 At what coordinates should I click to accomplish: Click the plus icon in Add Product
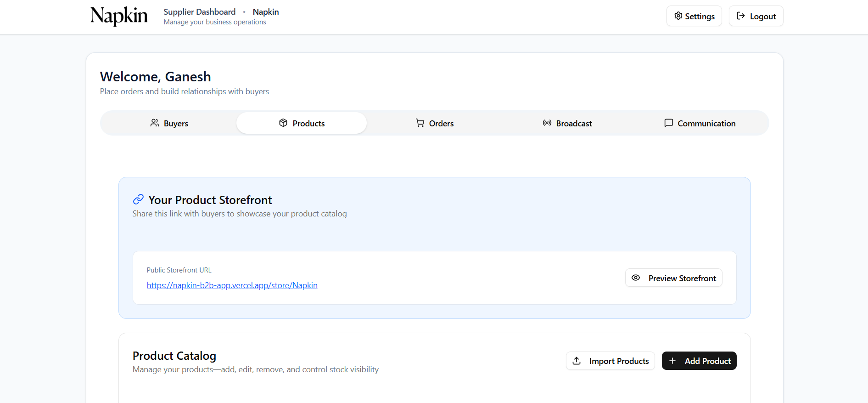tap(672, 361)
